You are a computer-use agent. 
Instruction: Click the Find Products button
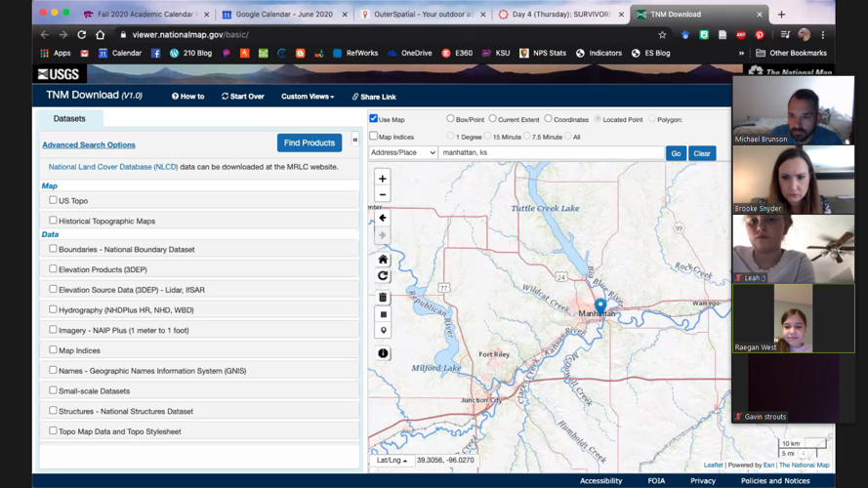coord(310,143)
